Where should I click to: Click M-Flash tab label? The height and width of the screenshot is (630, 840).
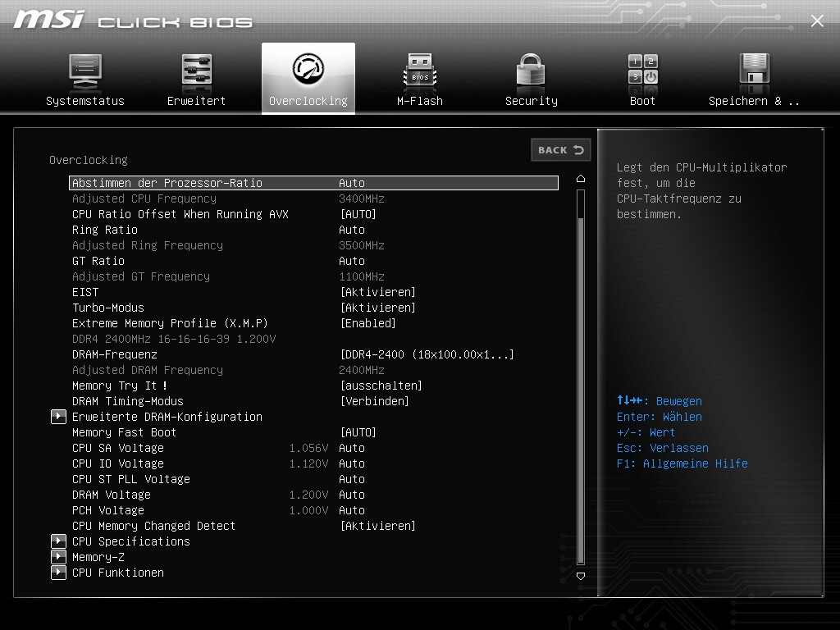[x=420, y=101]
